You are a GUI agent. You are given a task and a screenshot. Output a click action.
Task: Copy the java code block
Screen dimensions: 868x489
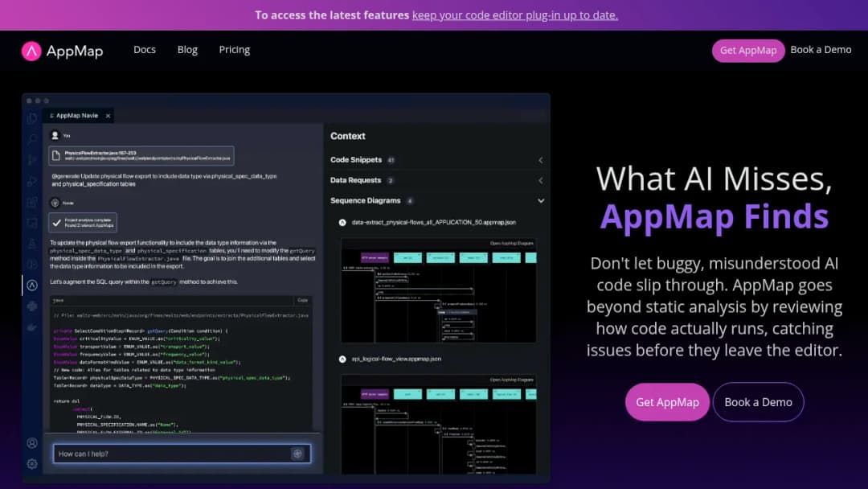pyautogui.click(x=302, y=300)
